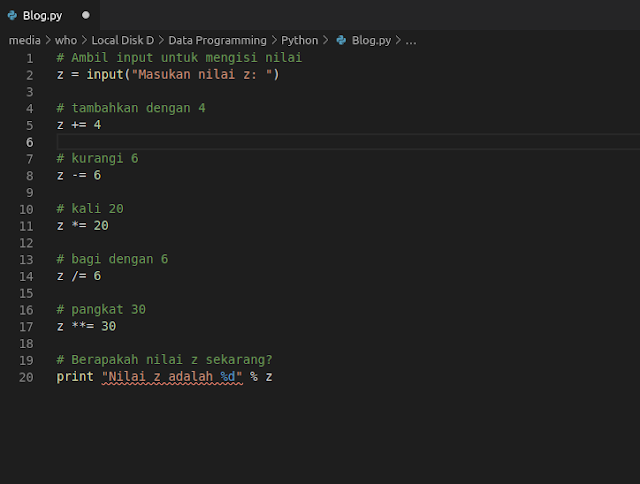The image size is (640, 484).
Task: Click chevron after 'Data Programming'
Action: (x=274, y=40)
